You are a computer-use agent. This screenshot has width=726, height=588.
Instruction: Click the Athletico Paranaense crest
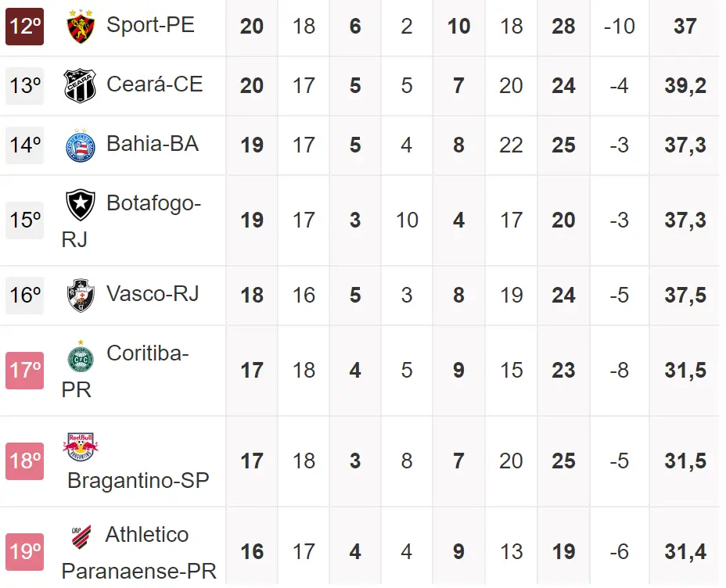pos(81,536)
